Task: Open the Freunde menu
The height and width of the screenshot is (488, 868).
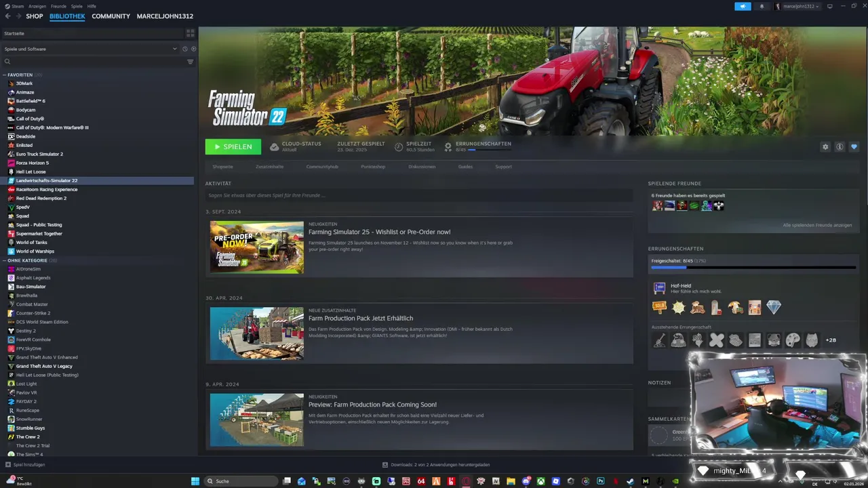Action: pyautogui.click(x=58, y=6)
